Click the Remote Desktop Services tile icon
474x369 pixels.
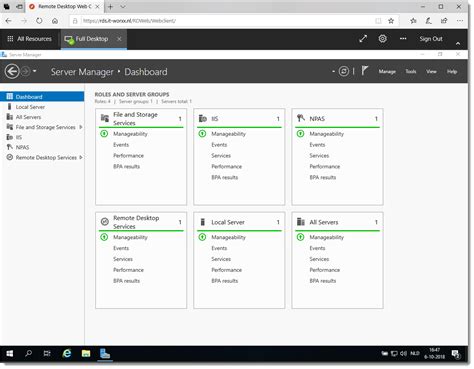105,221
